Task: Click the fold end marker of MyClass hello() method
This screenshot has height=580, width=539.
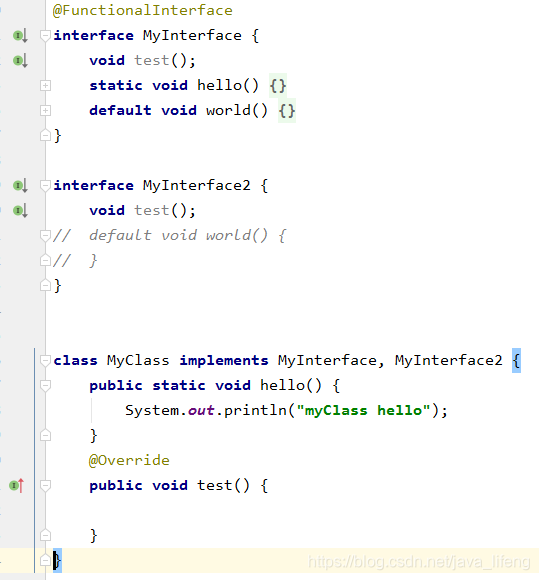Action: 45,435
